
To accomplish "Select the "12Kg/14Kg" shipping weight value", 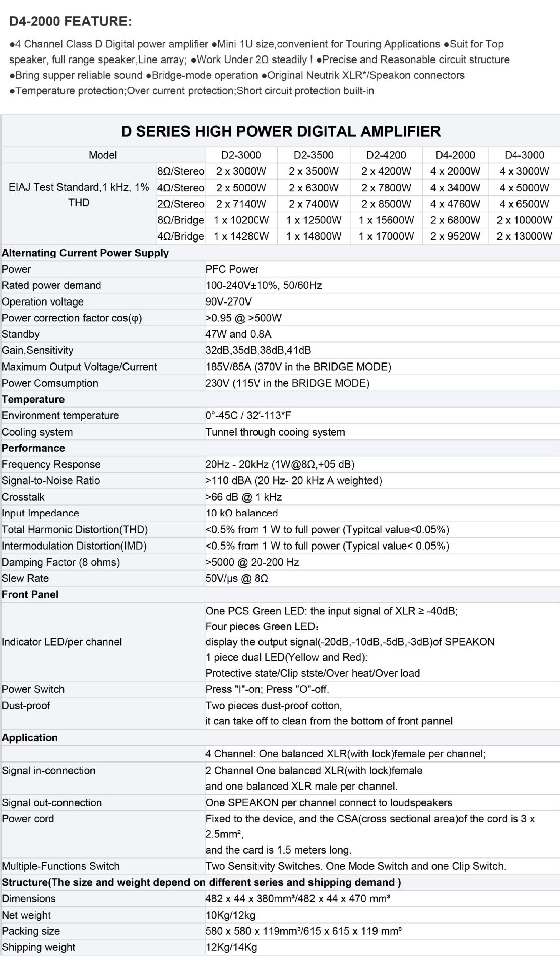I will click(x=231, y=947).
